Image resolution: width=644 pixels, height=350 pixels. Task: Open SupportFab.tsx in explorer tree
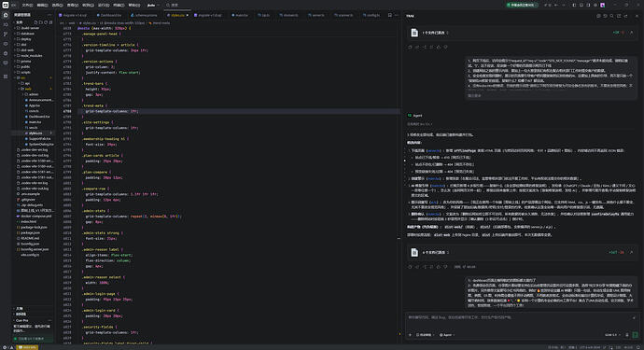point(41,138)
